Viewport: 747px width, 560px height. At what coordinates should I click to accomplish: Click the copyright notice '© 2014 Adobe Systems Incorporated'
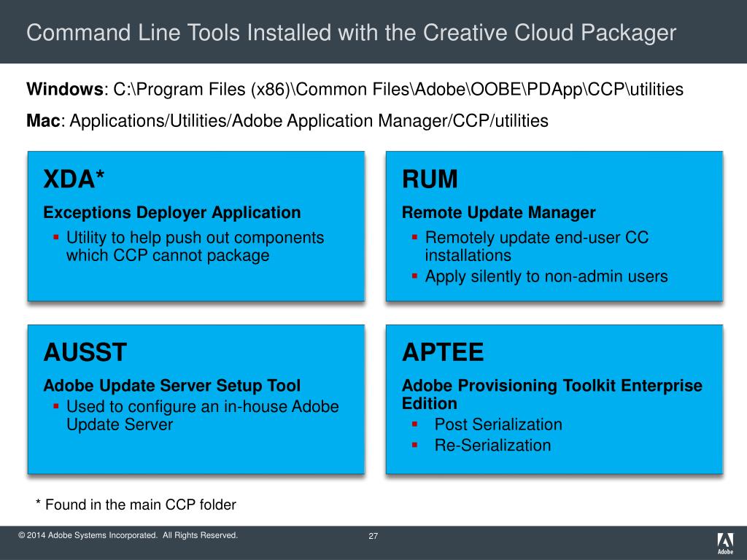pos(128,535)
